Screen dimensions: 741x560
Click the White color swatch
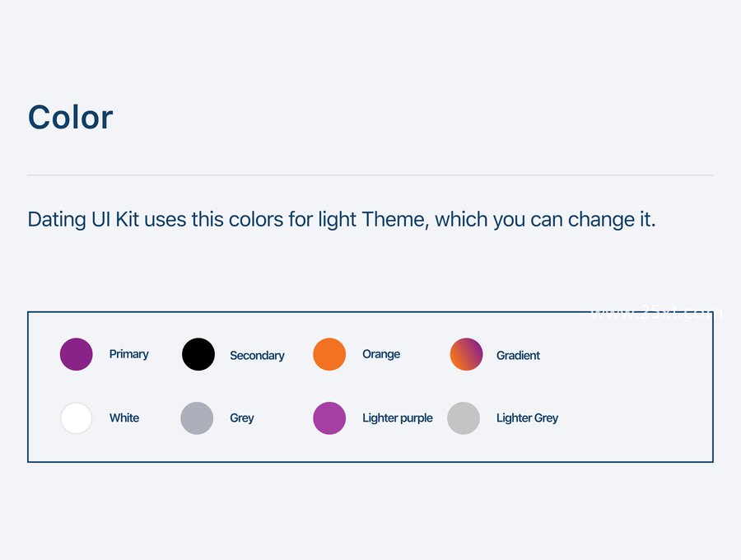[x=76, y=418]
